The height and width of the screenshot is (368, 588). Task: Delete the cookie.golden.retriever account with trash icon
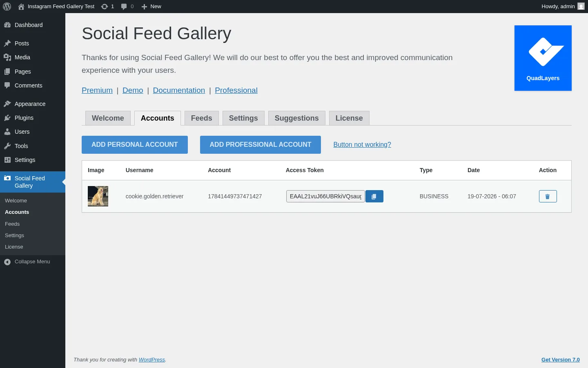(548, 196)
